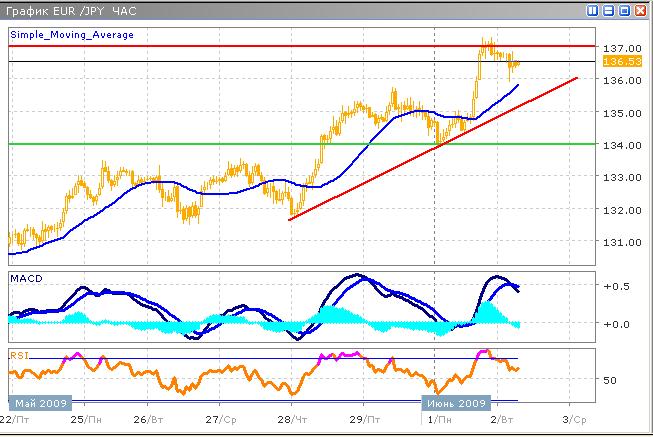Screen dimensions: 653x437
Task: Click the 135.00 price axis label
Action: [x=617, y=112]
